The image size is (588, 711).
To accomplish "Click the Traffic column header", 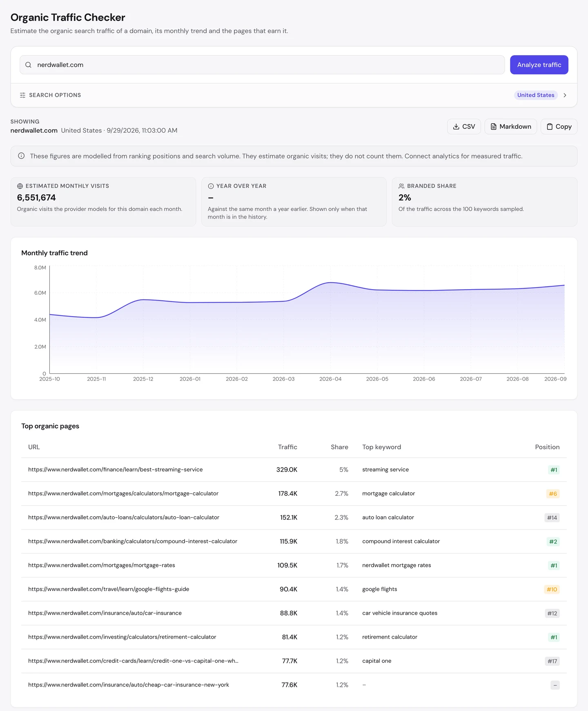I will pyautogui.click(x=287, y=447).
